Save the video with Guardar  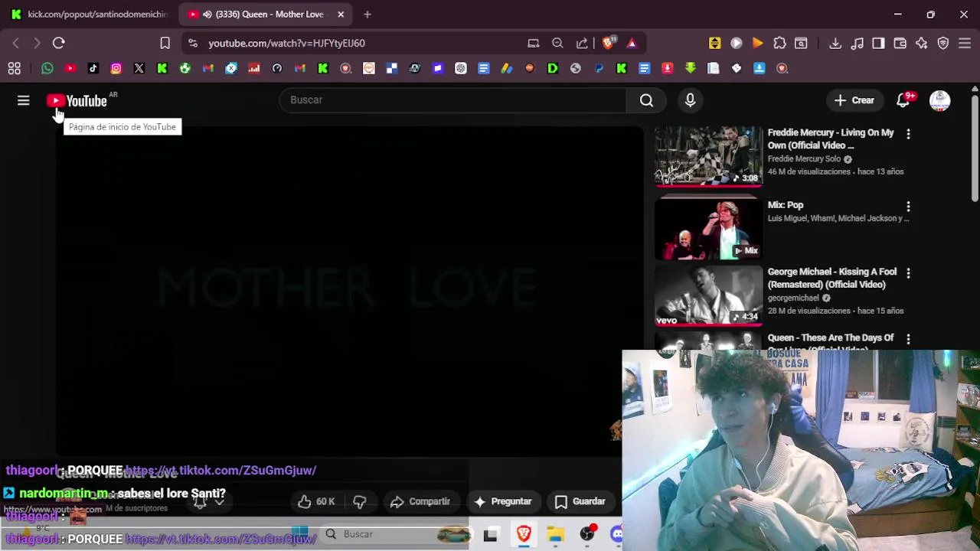point(580,501)
